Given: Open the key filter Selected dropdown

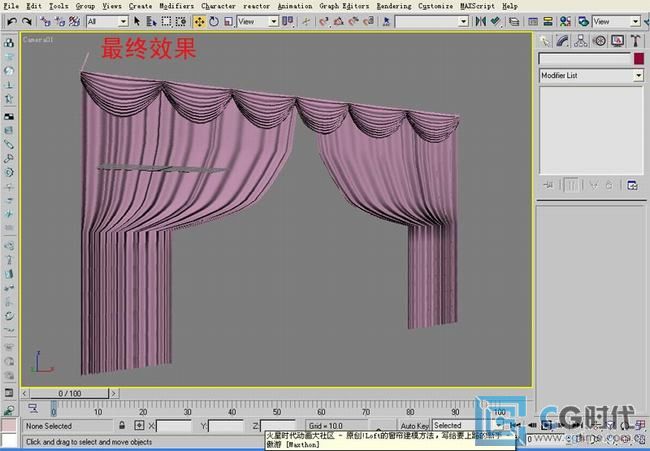Looking at the screenshot, I should [467, 425].
